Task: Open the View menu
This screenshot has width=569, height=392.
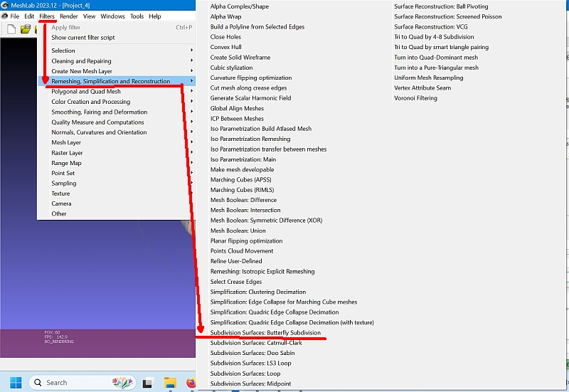Action: pos(89,16)
